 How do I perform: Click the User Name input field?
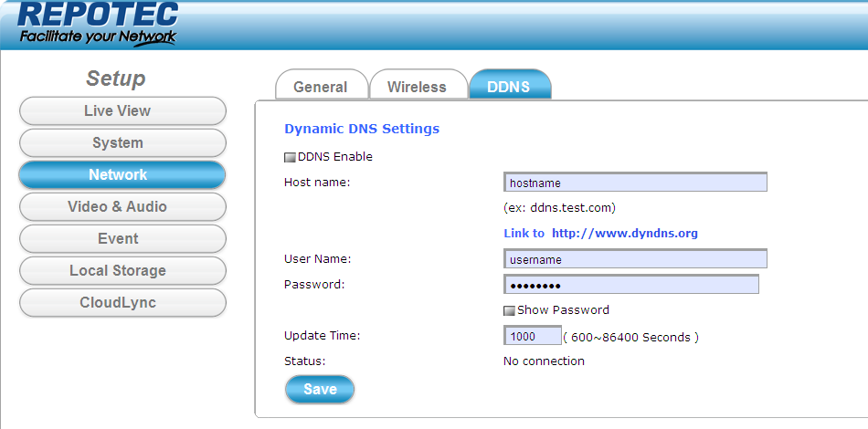coord(635,259)
